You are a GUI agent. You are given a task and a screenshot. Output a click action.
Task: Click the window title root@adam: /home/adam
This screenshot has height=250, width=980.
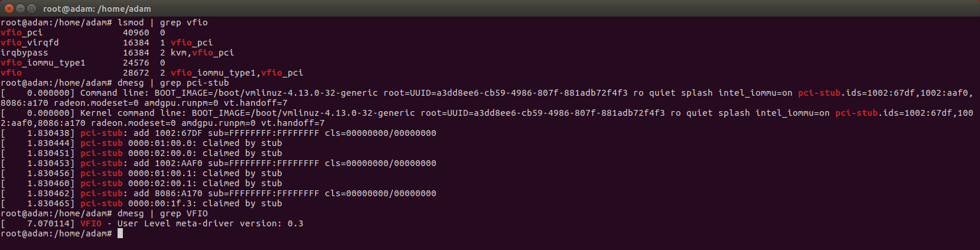(97, 9)
